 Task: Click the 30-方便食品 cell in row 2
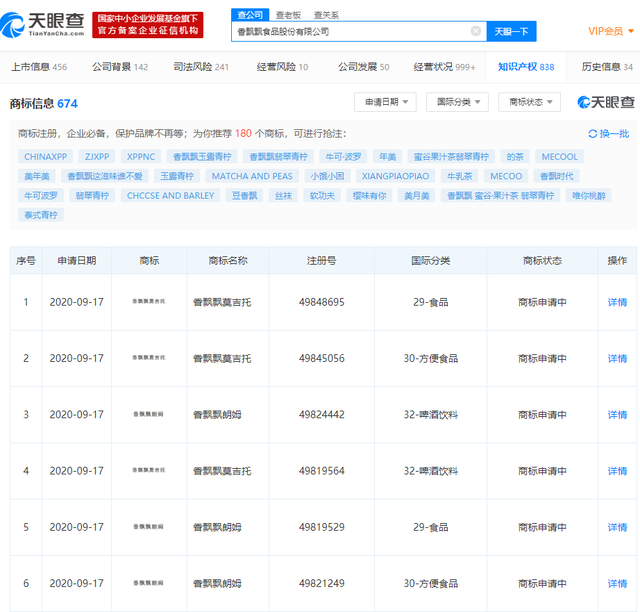point(431,358)
